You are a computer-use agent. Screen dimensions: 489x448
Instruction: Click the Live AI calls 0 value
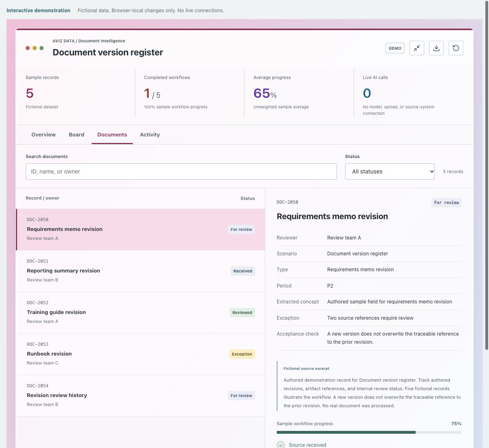[367, 94]
